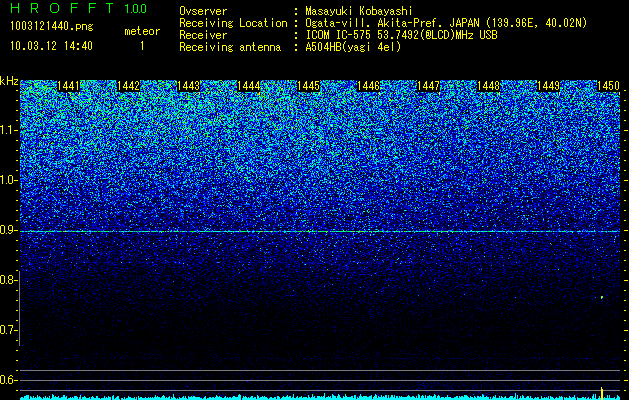Click observer name Masayuki Kobayashi
This screenshot has width=629, height=400.
(359, 12)
